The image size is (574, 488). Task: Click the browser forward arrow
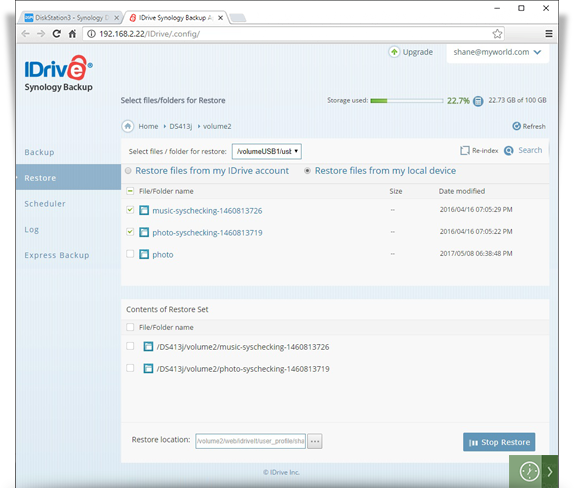coord(41,34)
